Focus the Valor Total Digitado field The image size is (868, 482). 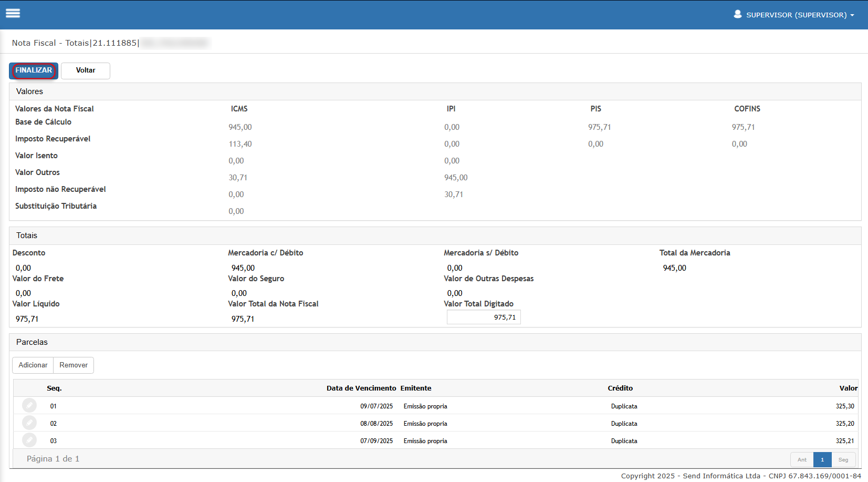tap(484, 317)
